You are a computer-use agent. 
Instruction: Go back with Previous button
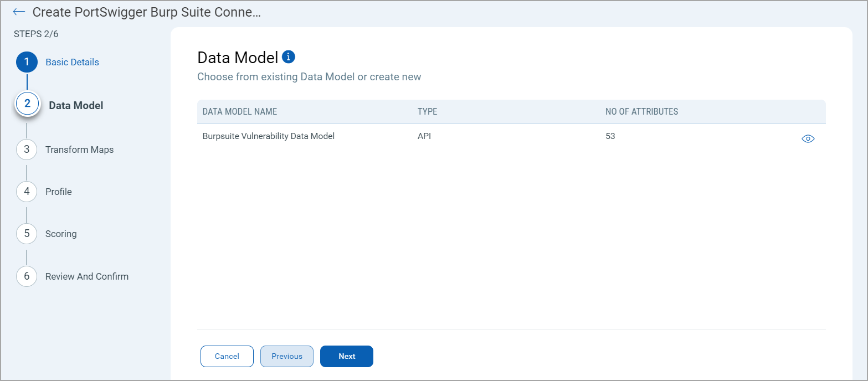point(287,357)
